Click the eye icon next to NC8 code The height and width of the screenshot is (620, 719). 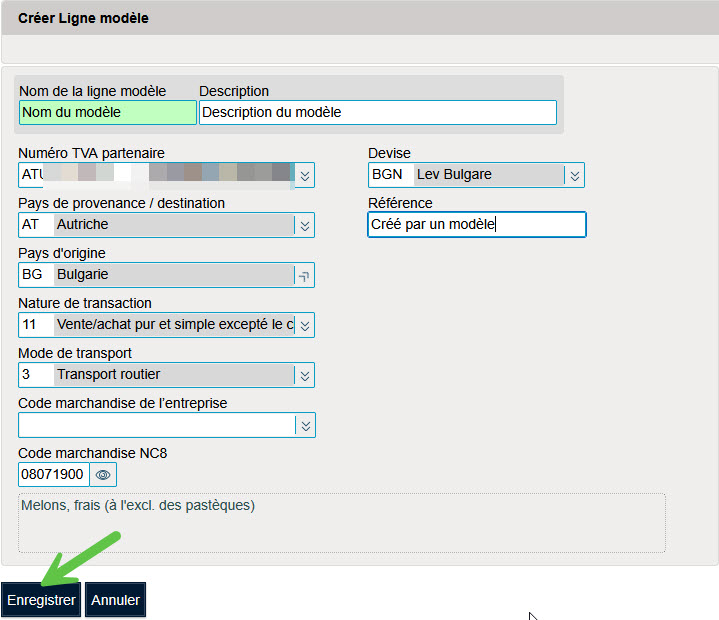pyautogui.click(x=103, y=475)
